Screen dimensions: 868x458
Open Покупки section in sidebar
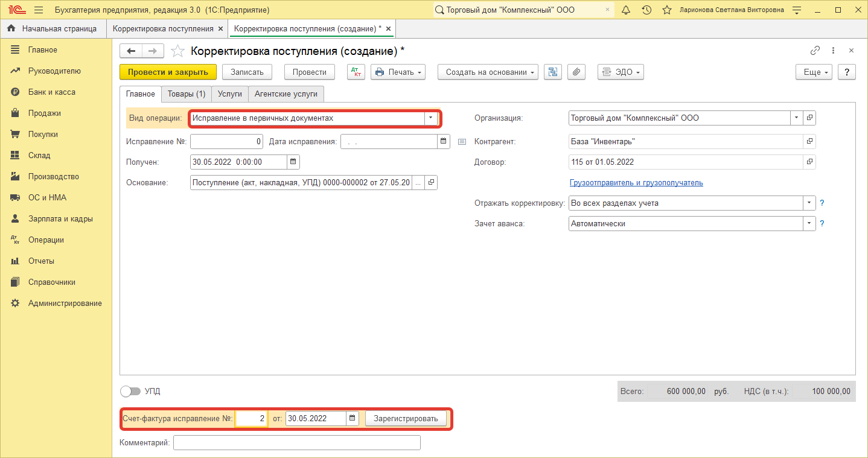coord(43,135)
